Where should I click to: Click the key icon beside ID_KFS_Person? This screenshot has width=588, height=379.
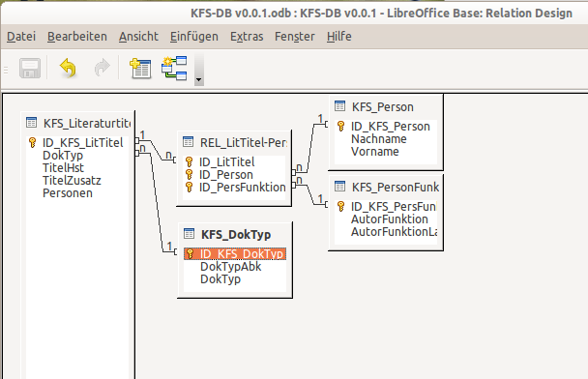pyautogui.click(x=340, y=126)
